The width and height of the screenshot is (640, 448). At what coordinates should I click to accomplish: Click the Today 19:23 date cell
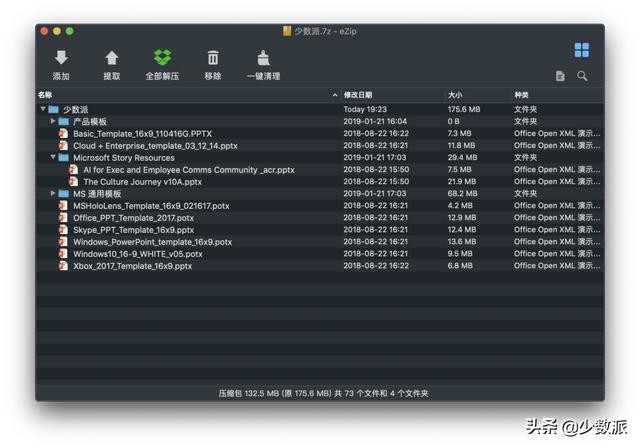click(x=365, y=109)
